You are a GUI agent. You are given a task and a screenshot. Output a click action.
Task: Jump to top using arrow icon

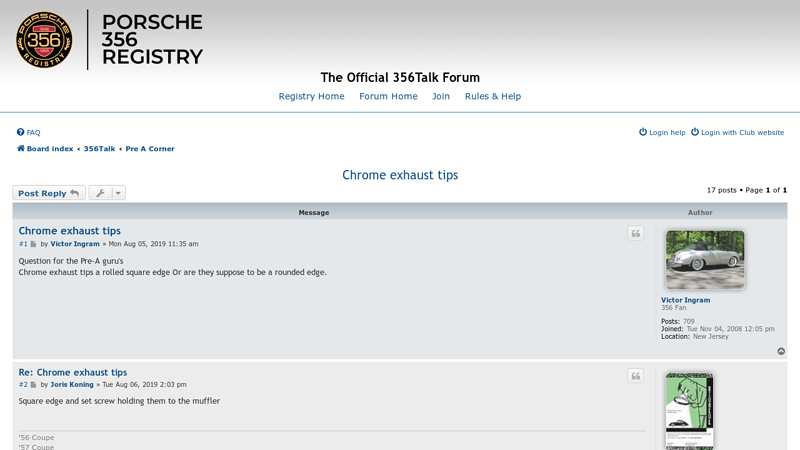[x=781, y=351]
